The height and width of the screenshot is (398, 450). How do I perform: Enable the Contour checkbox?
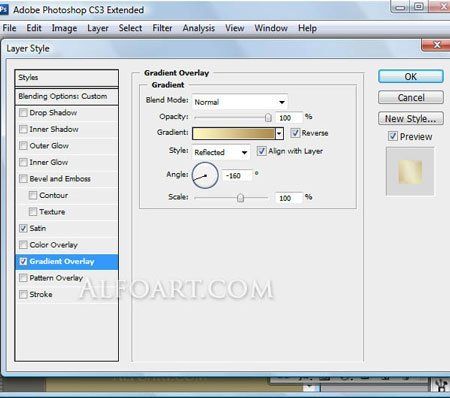point(33,195)
